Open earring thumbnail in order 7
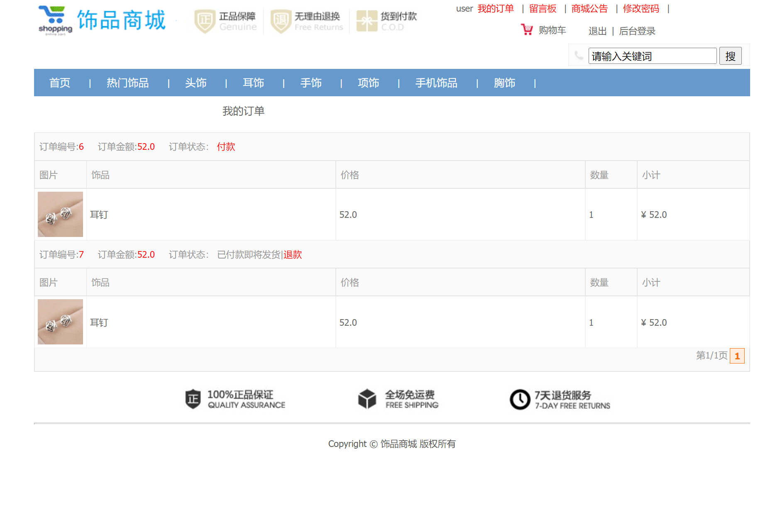This screenshot has width=780, height=532. pyautogui.click(x=60, y=322)
